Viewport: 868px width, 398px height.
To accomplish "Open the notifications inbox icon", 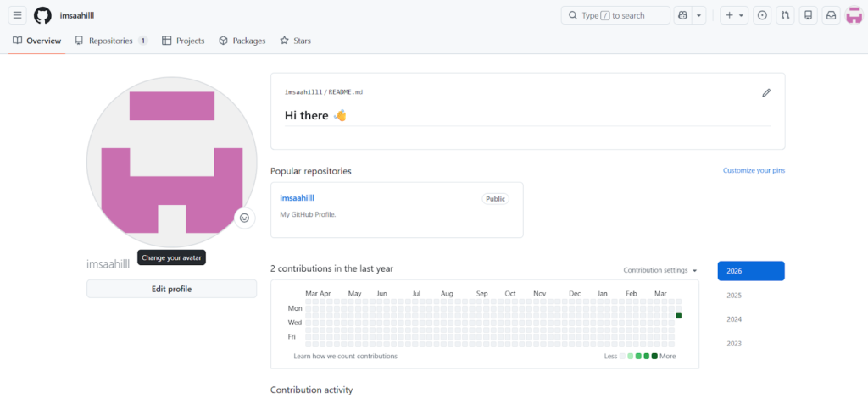I will (x=831, y=15).
